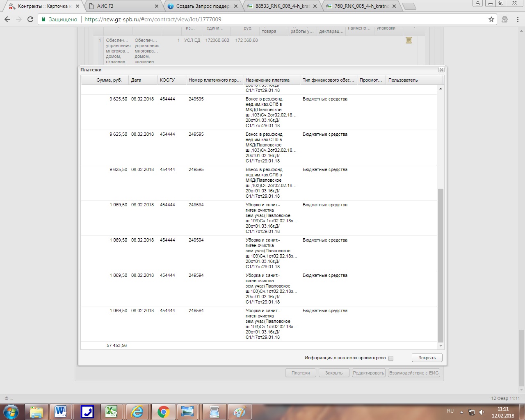The width and height of the screenshot is (525, 420).
Task: Select the Контракты :: Карточка browser tab
Action: coord(44,6)
